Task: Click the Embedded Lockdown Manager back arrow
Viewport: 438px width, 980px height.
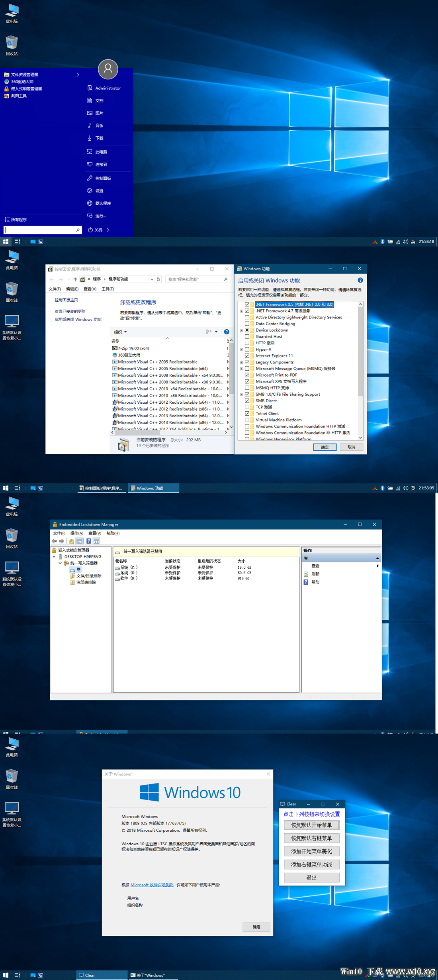Action: point(54,541)
